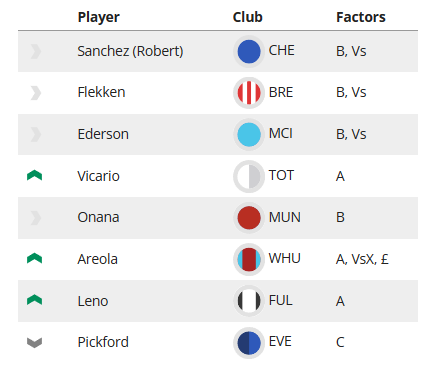Select the Areola factors cell A, VsX, £
The image size is (428, 368).
coord(362,259)
